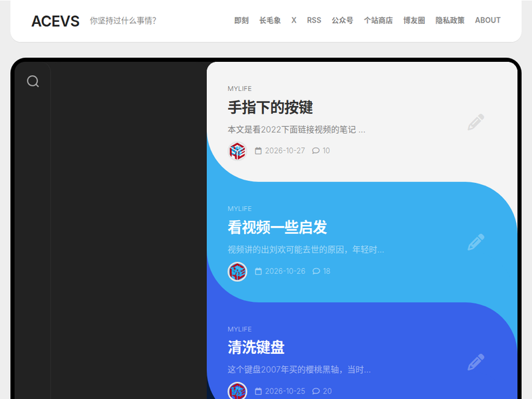This screenshot has height=399, width=532.
Task: Click the date 2026-10-25
Action: tap(285, 391)
